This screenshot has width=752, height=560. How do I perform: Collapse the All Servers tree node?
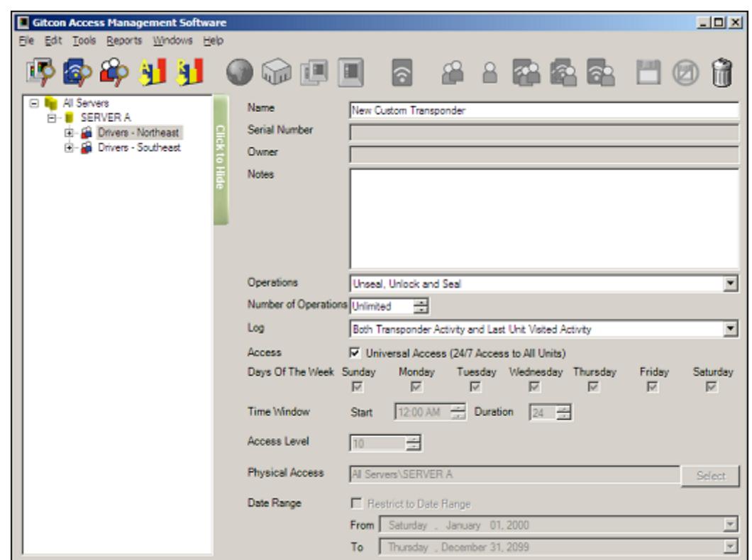(x=33, y=103)
